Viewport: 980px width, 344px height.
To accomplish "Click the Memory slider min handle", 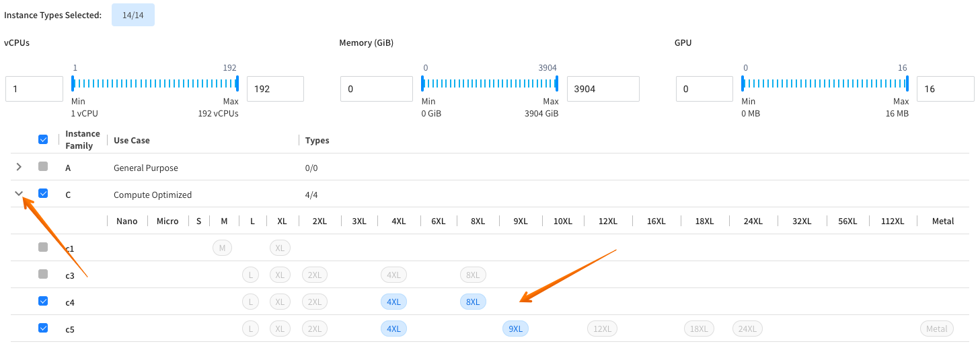I will pyautogui.click(x=422, y=83).
